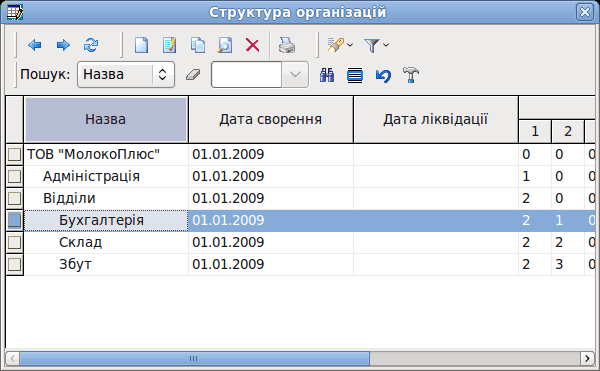
Task: Delete record with the red X icon
Action: coord(253,45)
